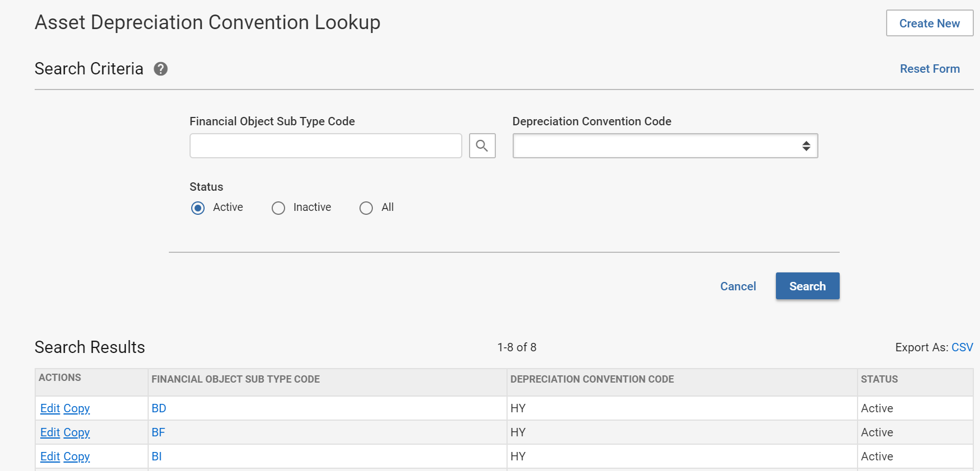
Task: Click in the Financial Object Sub Type Code field
Action: [x=325, y=146]
